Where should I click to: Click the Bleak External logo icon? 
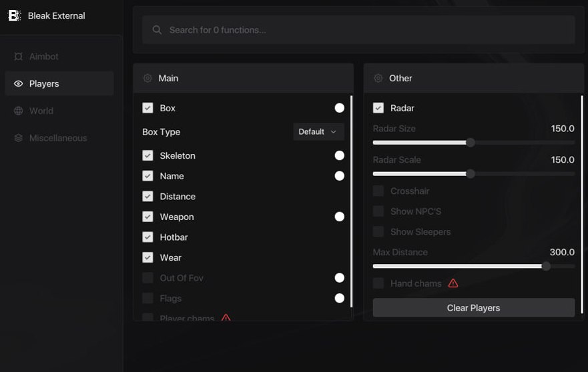(x=14, y=15)
